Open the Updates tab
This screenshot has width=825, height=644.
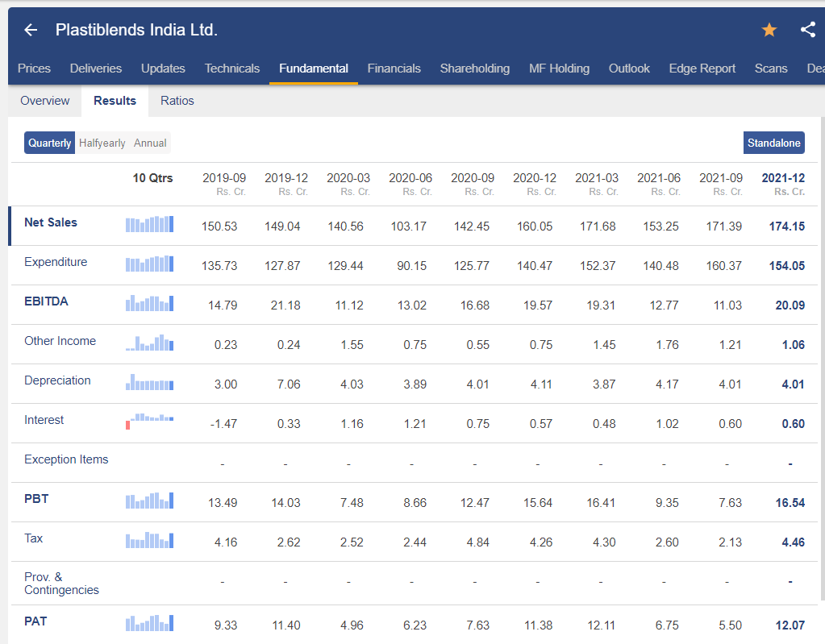coord(163,69)
